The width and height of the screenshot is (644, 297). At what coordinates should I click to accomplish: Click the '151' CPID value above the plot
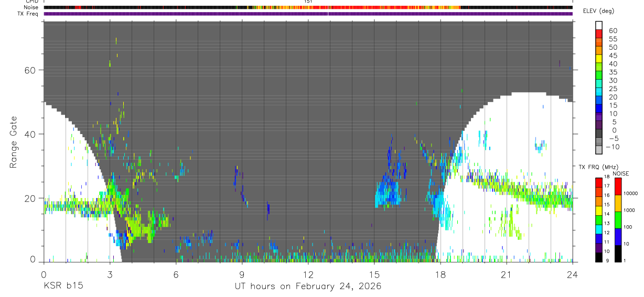coord(308,2)
